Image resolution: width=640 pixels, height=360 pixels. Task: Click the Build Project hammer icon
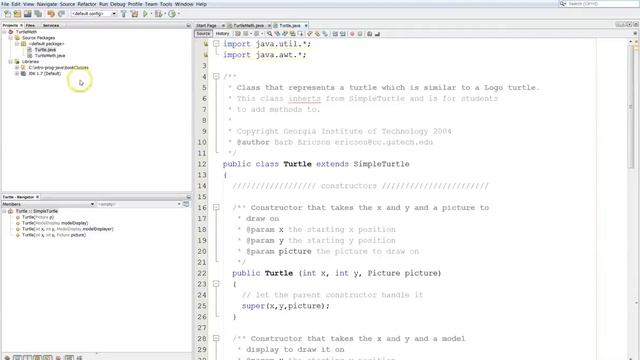124,14
